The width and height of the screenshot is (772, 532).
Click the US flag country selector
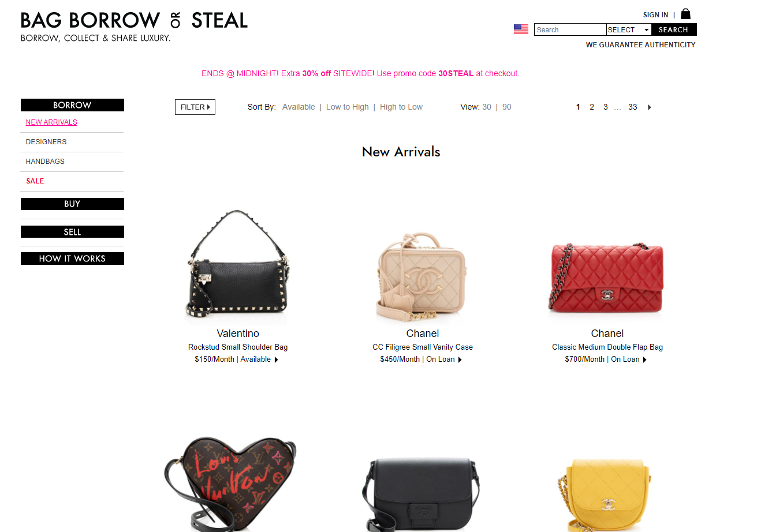(521, 29)
